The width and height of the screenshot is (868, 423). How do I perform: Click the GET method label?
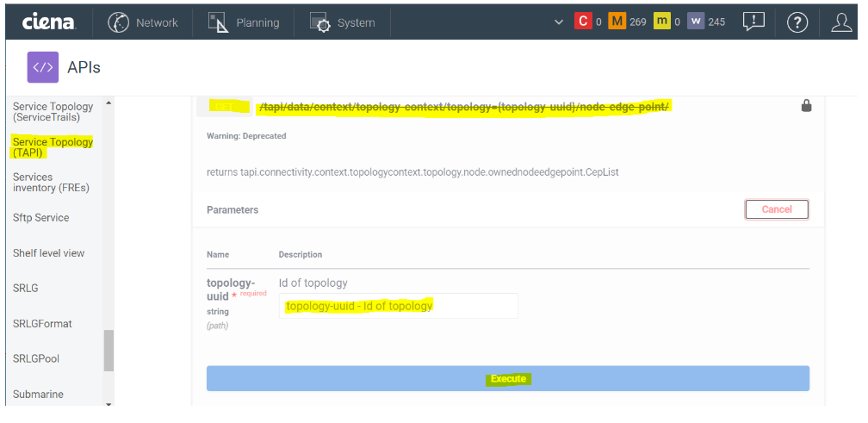[224, 107]
